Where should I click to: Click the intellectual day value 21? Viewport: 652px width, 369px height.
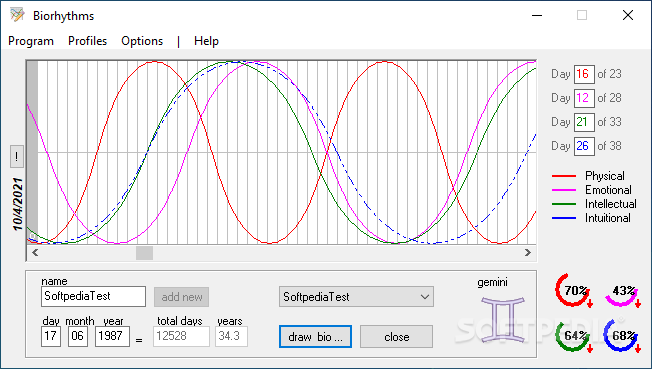click(584, 122)
